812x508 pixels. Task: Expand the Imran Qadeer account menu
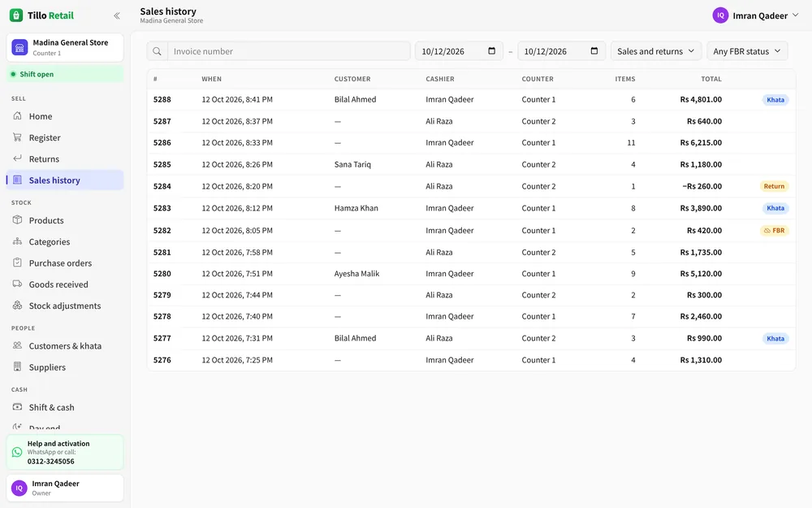(x=756, y=15)
